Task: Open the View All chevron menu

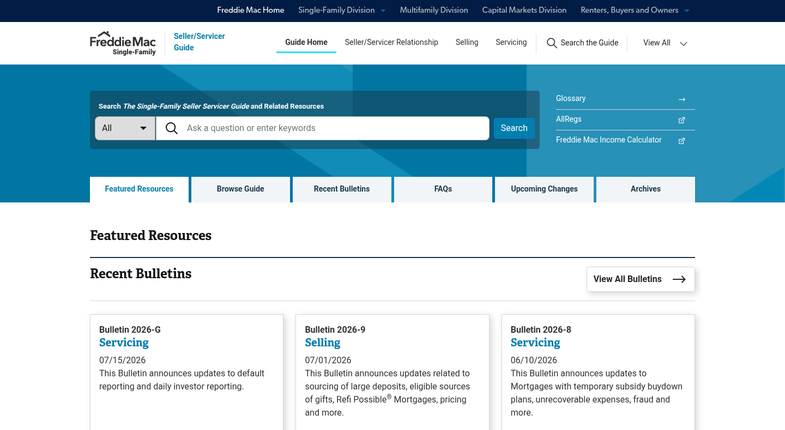Action: [683, 44]
